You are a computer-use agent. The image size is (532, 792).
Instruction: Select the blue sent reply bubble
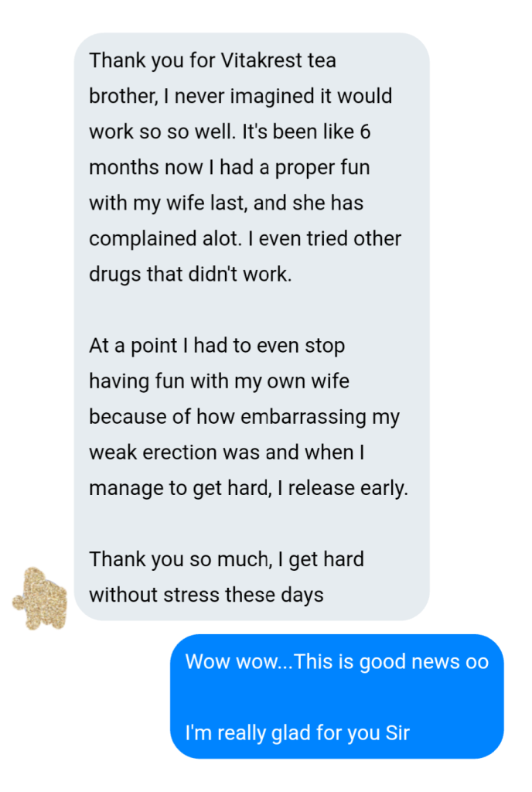click(x=336, y=697)
